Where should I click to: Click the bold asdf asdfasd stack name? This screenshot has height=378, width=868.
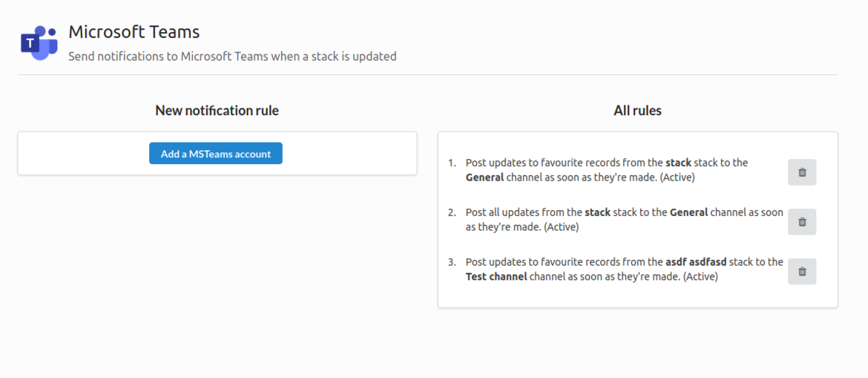point(696,262)
